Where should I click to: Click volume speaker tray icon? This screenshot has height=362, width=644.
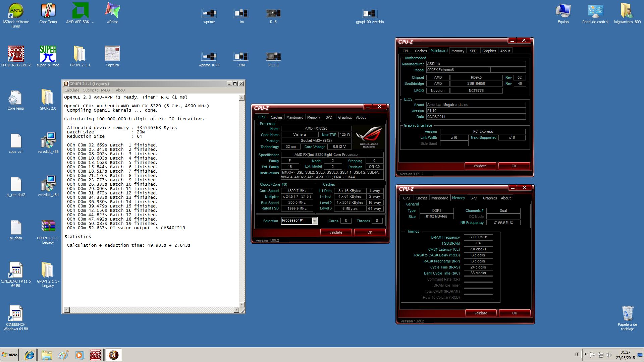coord(609,355)
